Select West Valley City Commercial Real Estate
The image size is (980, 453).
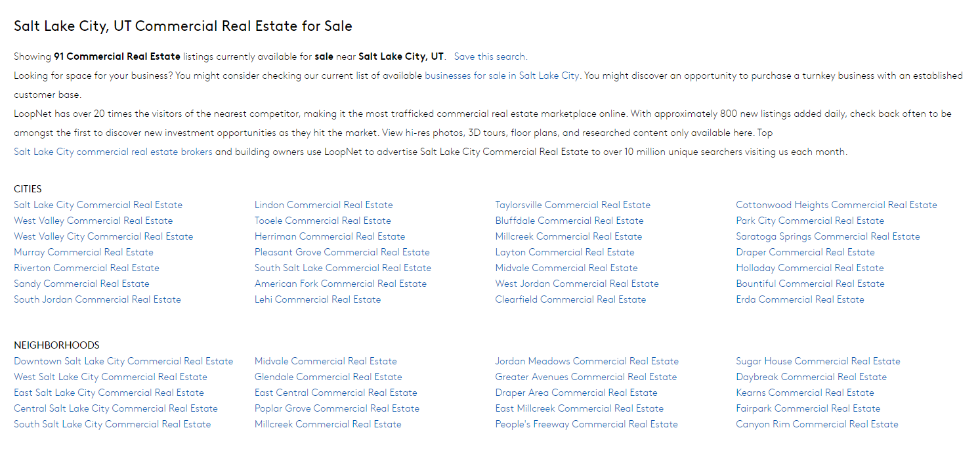coord(103,236)
